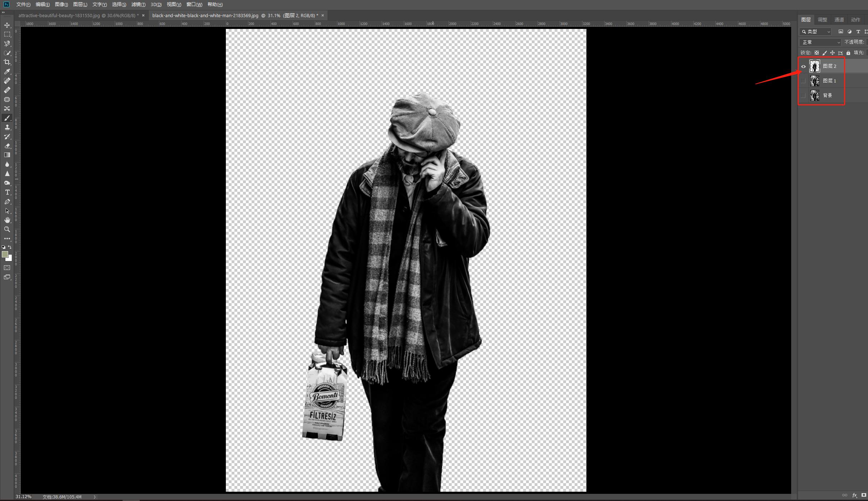Click the 图层 1 layer thumbnail
This screenshot has width=868, height=501.
point(814,81)
